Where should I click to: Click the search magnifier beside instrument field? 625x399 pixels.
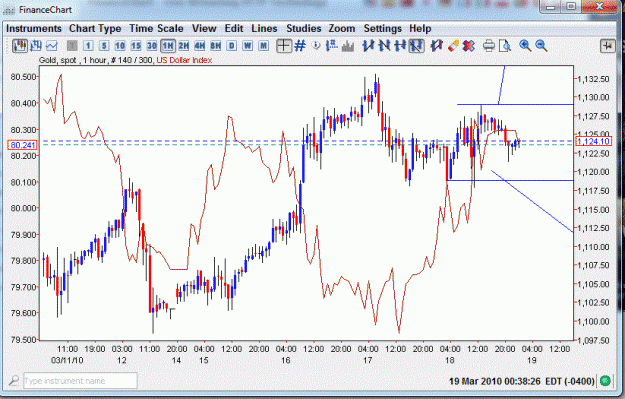14,381
